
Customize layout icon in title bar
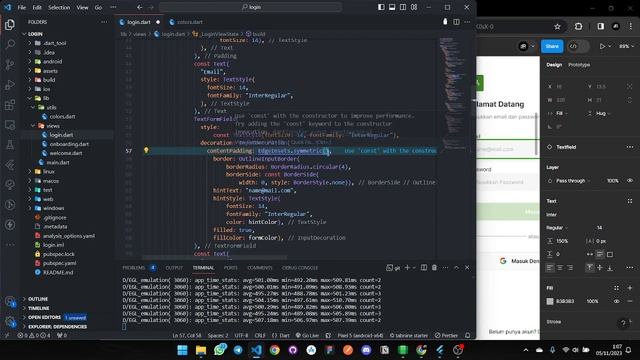(x=414, y=7)
